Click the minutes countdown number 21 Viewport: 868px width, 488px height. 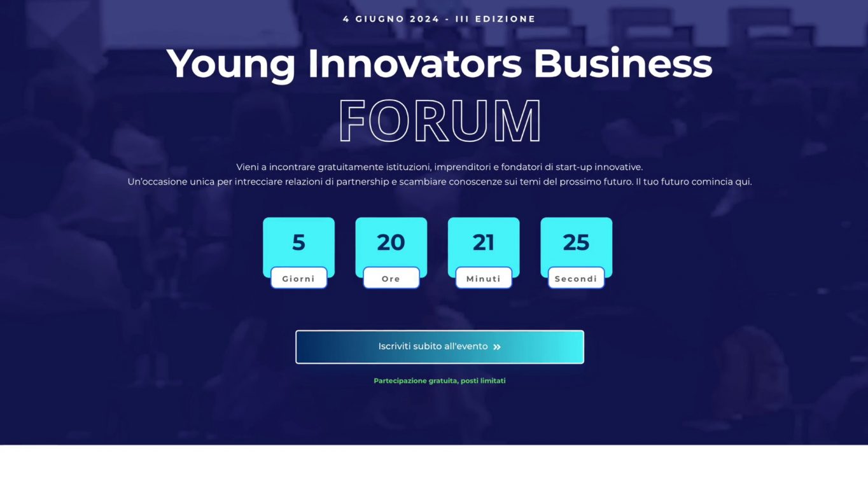click(484, 242)
